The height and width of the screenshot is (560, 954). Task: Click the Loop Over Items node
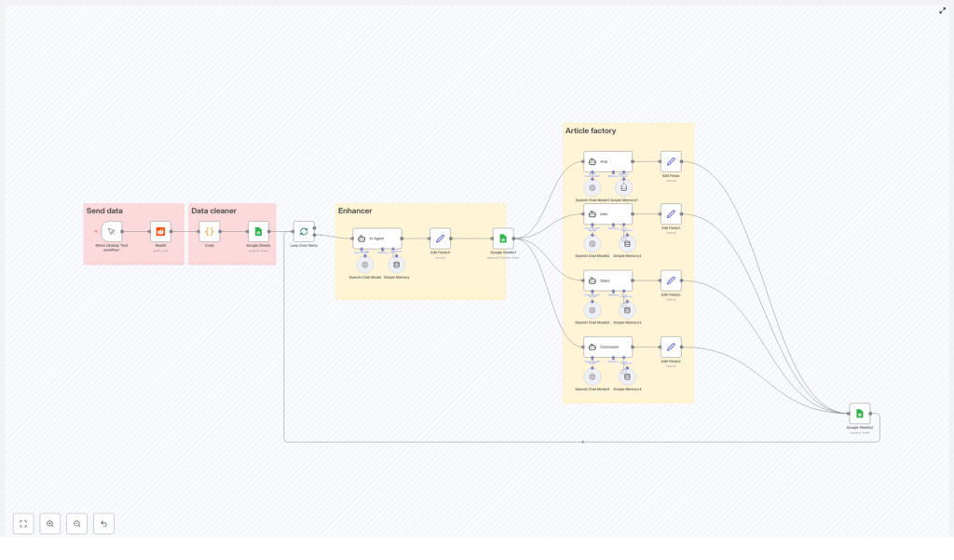coord(304,231)
